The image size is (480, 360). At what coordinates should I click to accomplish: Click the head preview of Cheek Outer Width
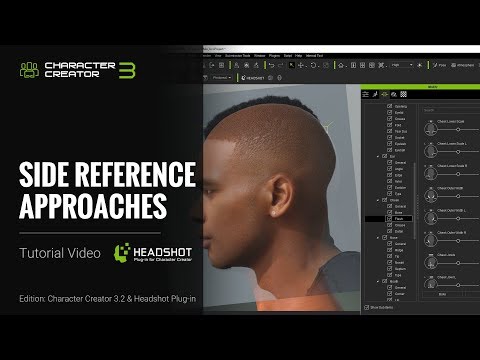click(431, 196)
